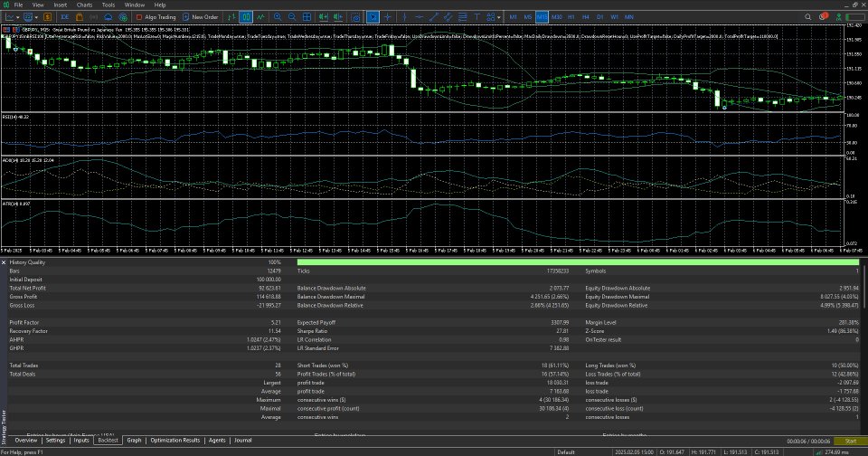Open the MetaEditor IDE

[x=65, y=17]
